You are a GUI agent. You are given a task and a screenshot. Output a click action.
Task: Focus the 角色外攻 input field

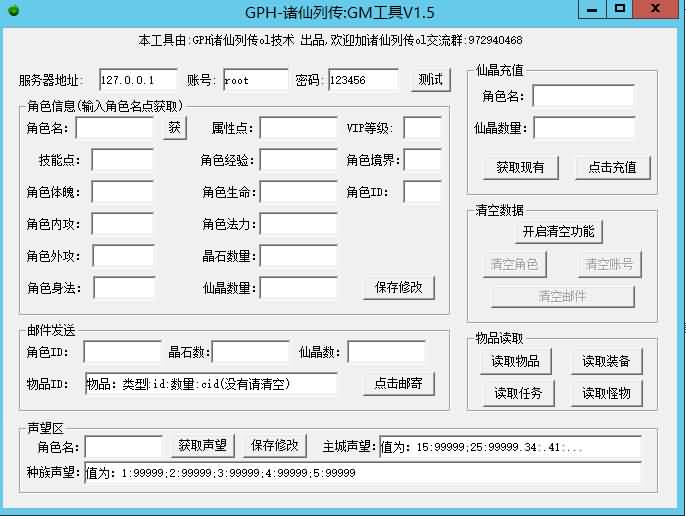123,256
